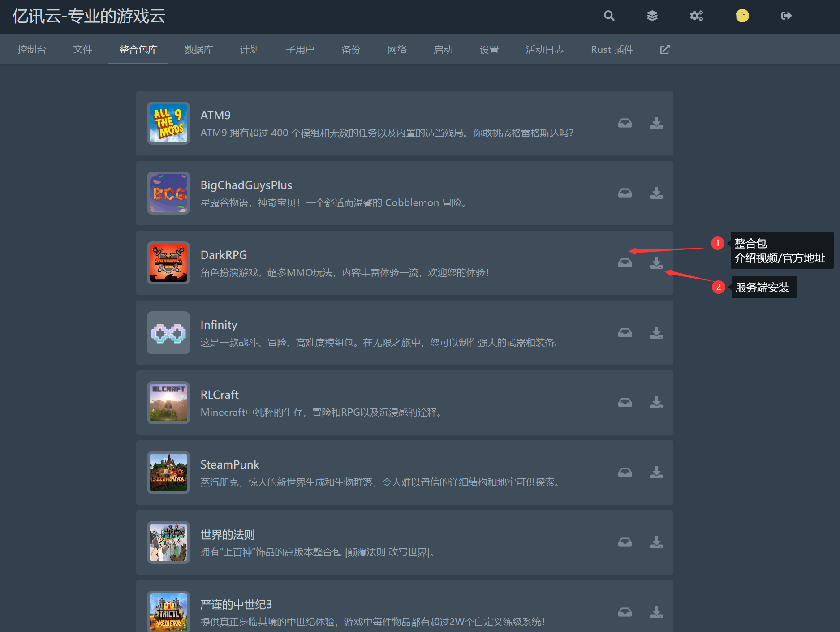Open the external link icon tab
The image size is (840, 632).
click(x=665, y=49)
